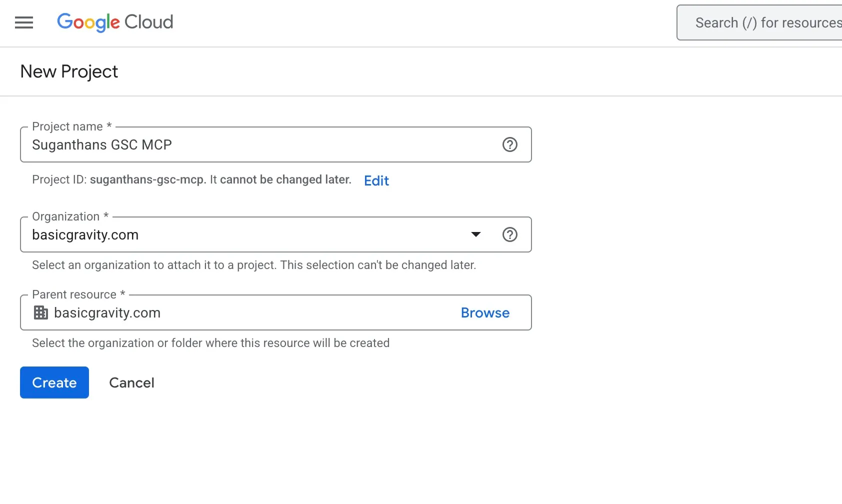
Task: Click building icon in Parent resource field
Action: (40, 313)
